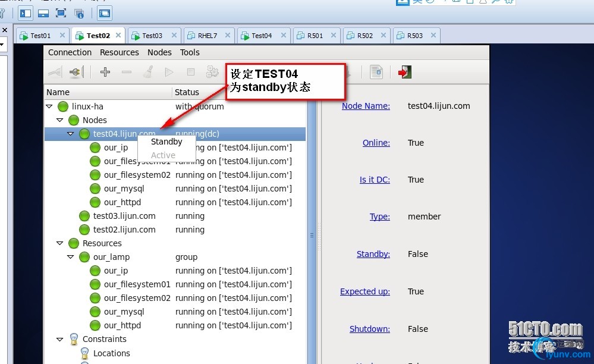Click the Is it DC: link
This screenshot has height=364, width=594.
(375, 180)
